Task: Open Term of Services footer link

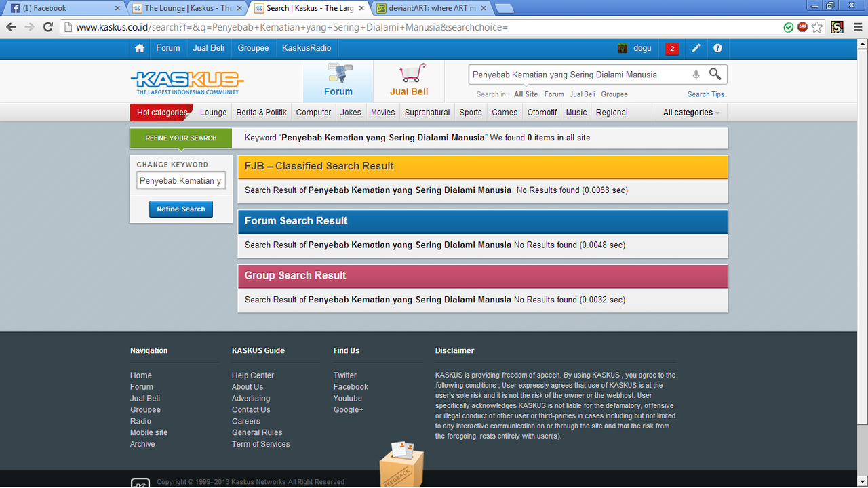Action: (261, 444)
